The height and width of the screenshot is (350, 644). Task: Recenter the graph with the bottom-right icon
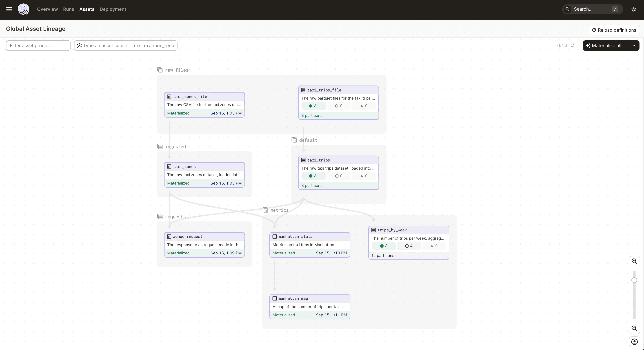(634, 342)
